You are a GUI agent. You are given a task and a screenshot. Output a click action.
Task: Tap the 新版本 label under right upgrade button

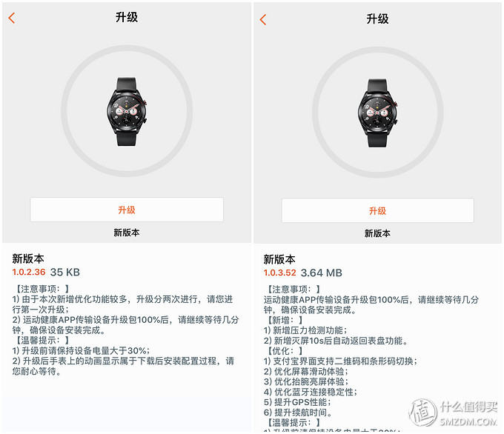pyautogui.click(x=378, y=233)
